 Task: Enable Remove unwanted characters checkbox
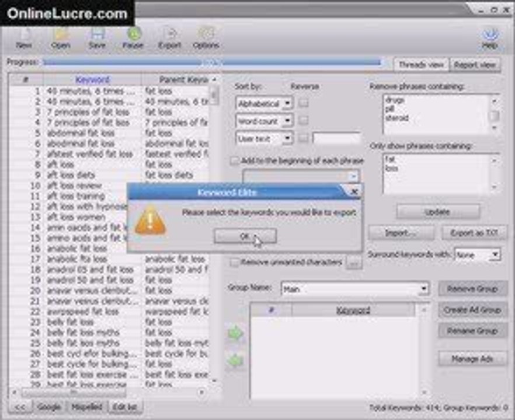click(x=235, y=262)
